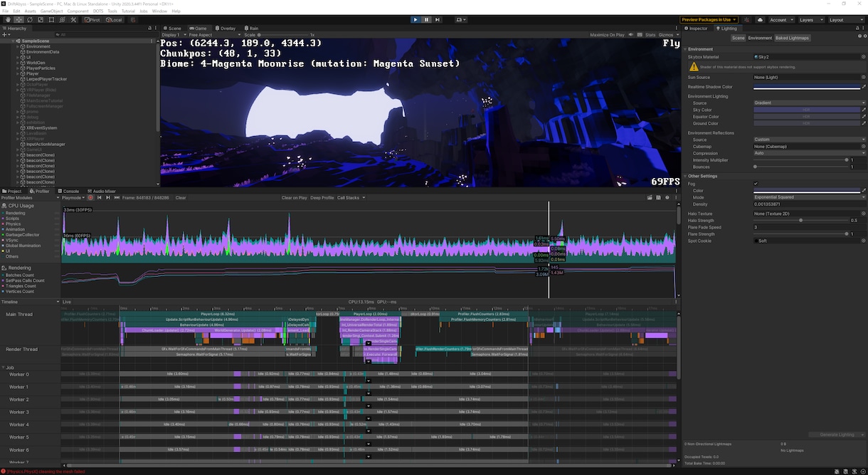Viewport: 868px width, 475px height.
Task: Click Preview Packages in Use button
Action: tap(709, 20)
